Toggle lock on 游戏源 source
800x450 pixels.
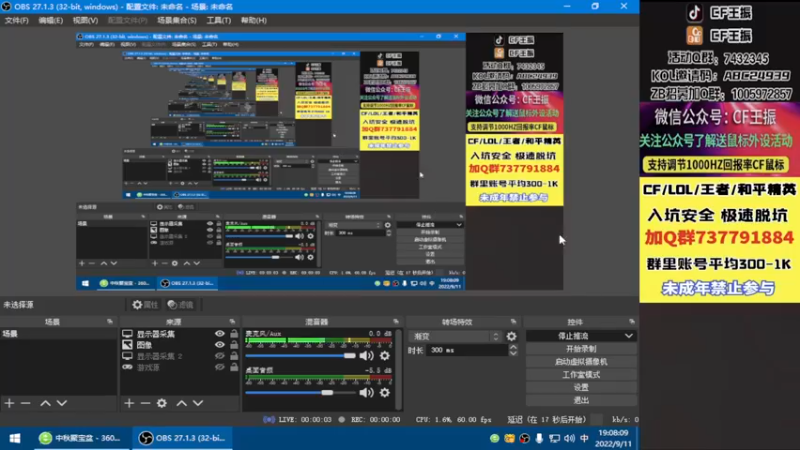(x=234, y=367)
